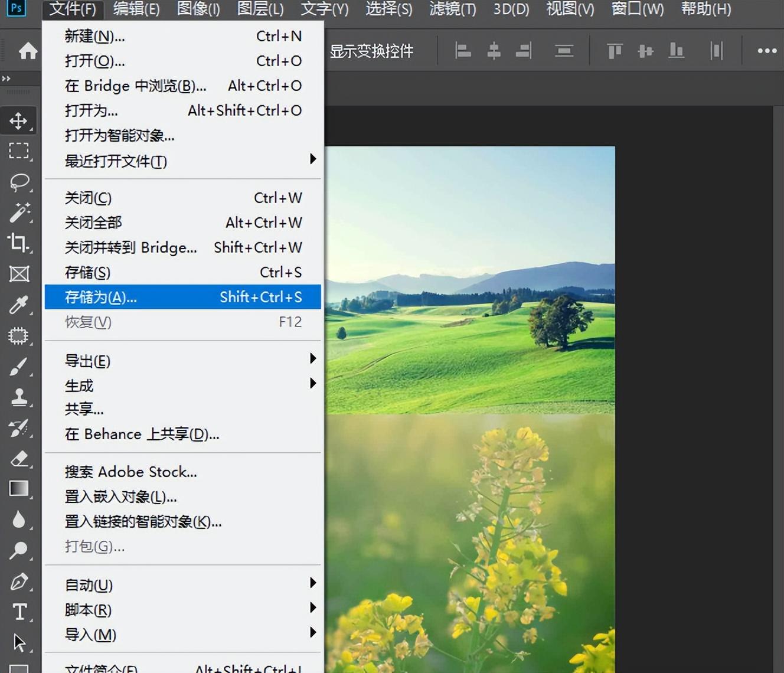Choose 打开(O)... menu entry
Image resolution: width=784 pixels, height=673 pixels.
pos(183,61)
